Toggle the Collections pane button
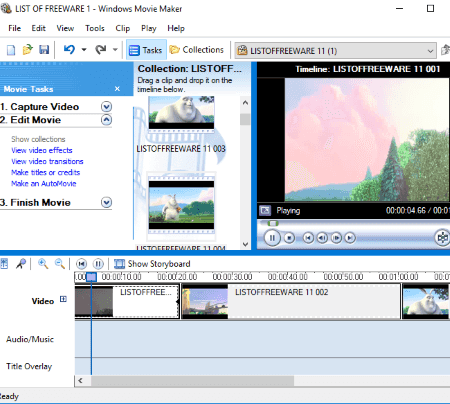 click(x=197, y=50)
